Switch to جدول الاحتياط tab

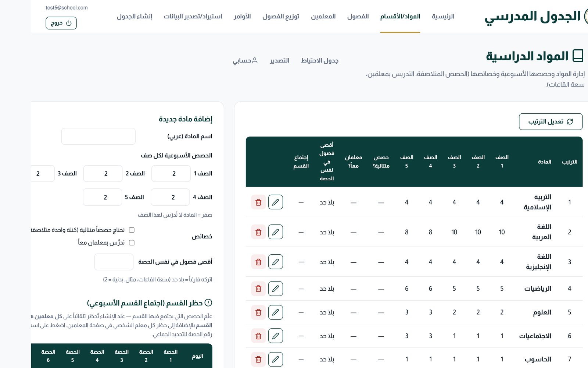click(x=320, y=60)
